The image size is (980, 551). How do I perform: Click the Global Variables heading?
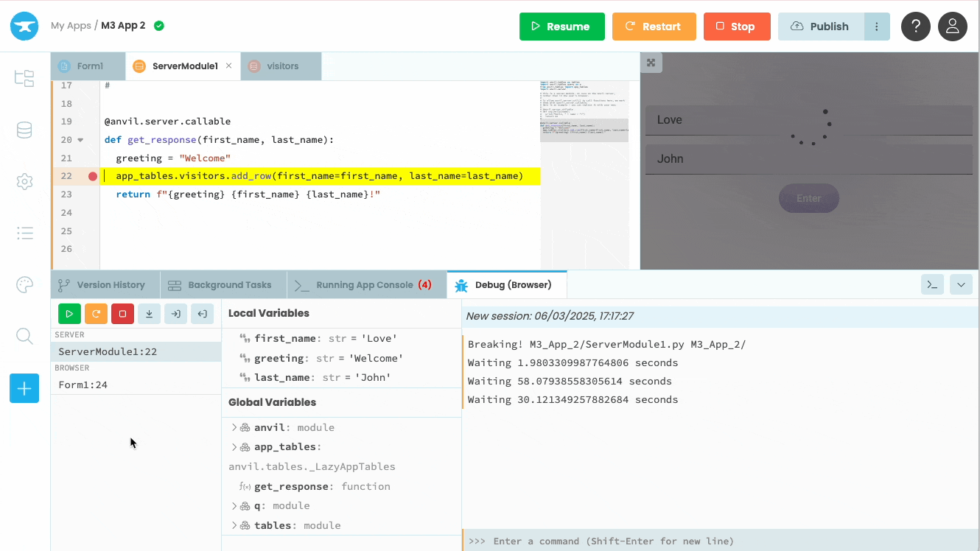click(272, 402)
